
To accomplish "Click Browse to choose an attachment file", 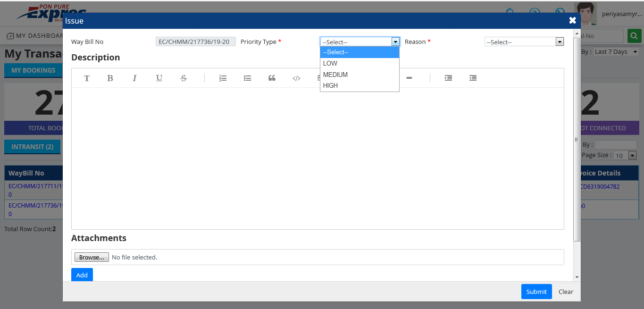I will click(92, 257).
